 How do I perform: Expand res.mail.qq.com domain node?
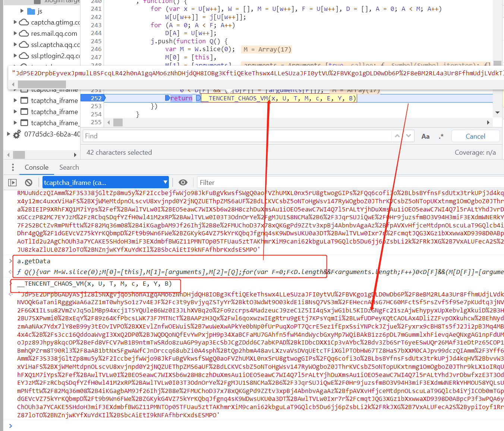(x=15, y=33)
